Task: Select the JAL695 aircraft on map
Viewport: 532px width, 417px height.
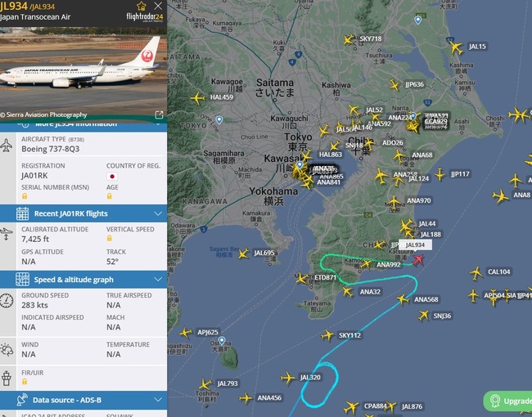Action: click(x=243, y=253)
